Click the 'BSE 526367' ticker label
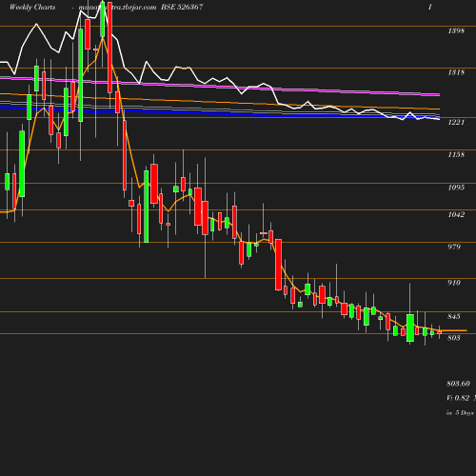476x476 pixels. (x=182, y=7)
